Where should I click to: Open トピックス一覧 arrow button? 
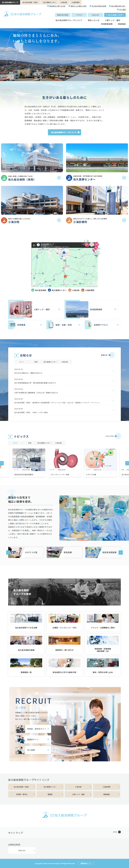(x=118, y=436)
